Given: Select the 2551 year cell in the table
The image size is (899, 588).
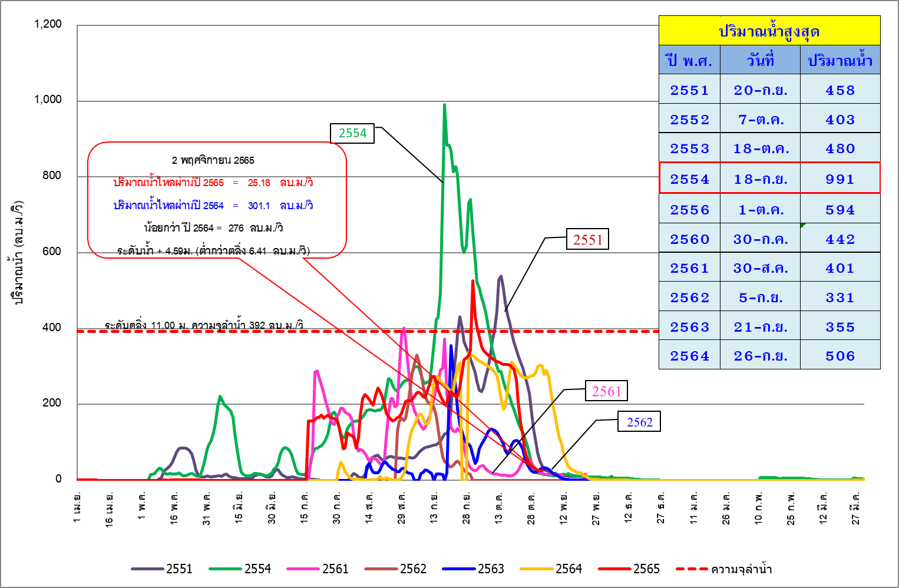Looking at the screenshot, I should (689, 90).
